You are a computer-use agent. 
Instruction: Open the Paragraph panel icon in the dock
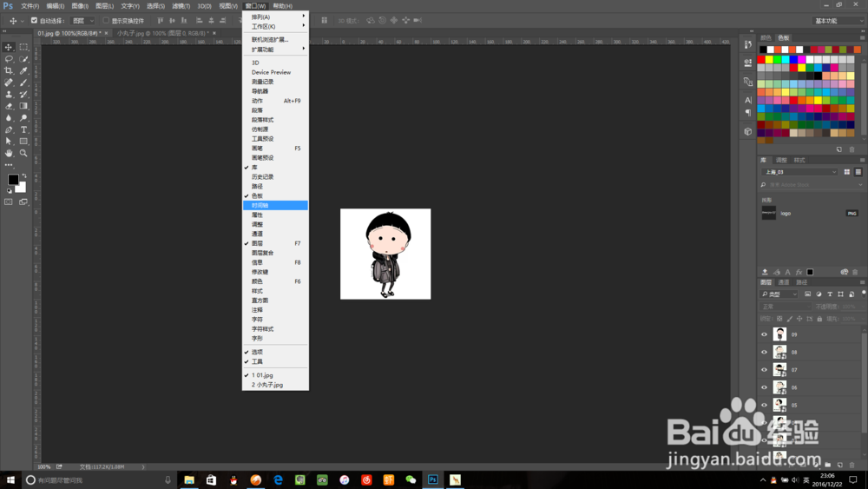[748, 112]
